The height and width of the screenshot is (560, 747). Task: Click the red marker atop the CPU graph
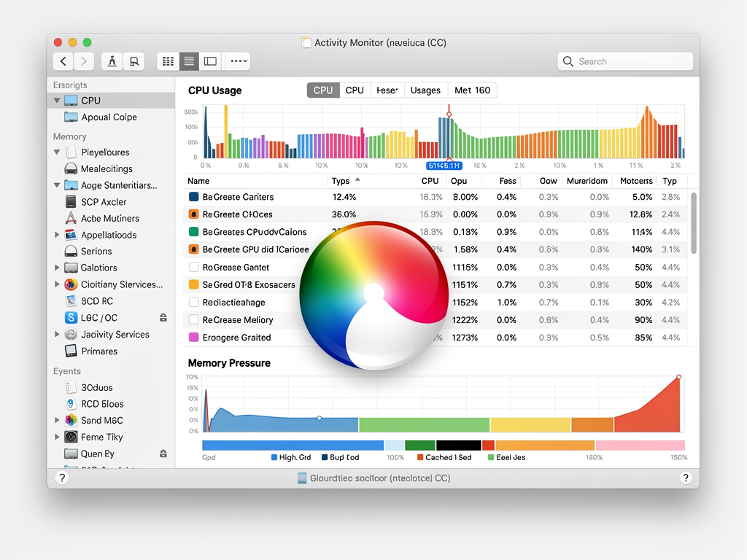tap(449, 114)
